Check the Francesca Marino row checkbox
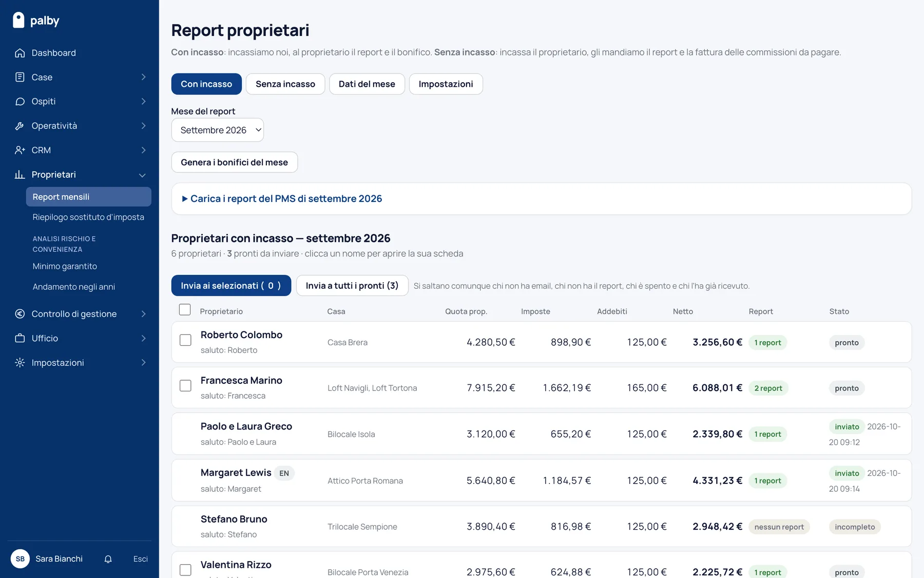This screenshot has height=578, width=924. tap(185, 386)
